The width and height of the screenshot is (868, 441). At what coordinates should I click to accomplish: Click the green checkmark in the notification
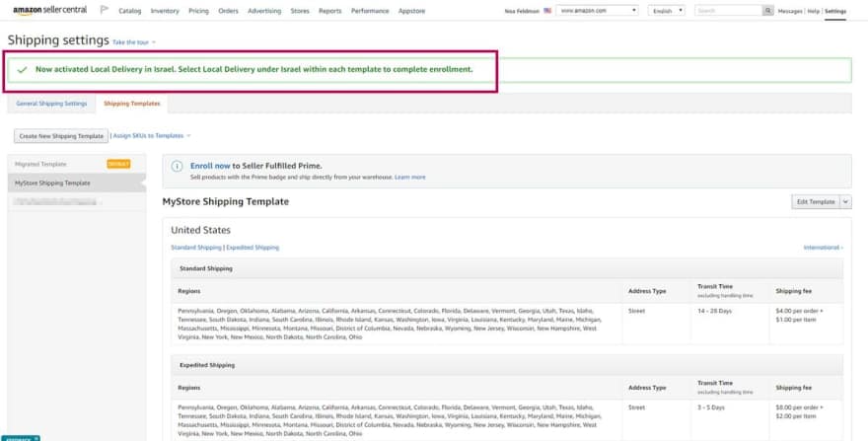(22, 70)
